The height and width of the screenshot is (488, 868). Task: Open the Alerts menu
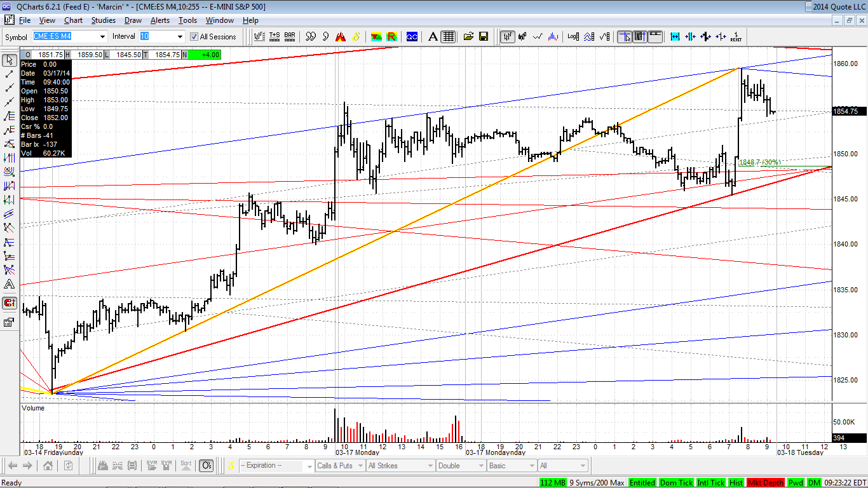click(159, 20)
